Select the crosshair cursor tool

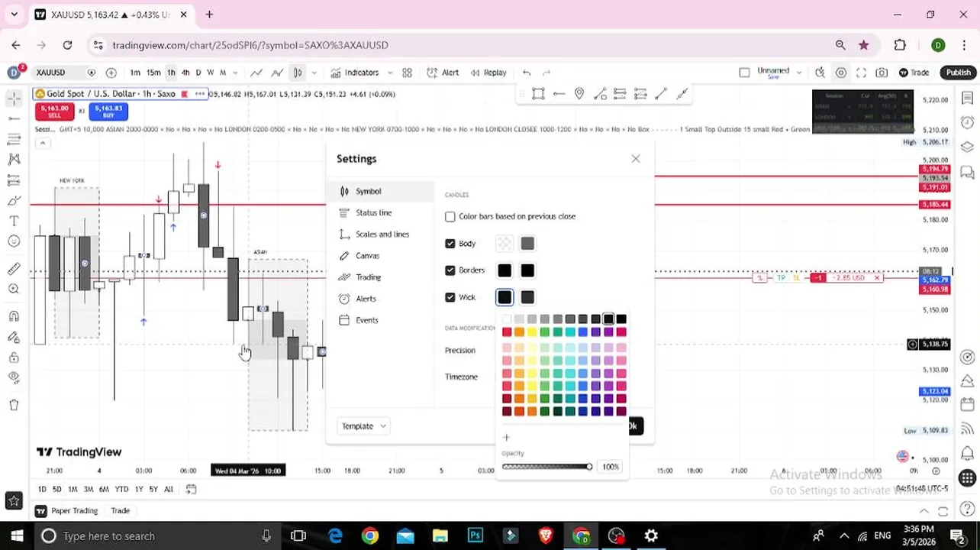point(14,99)
